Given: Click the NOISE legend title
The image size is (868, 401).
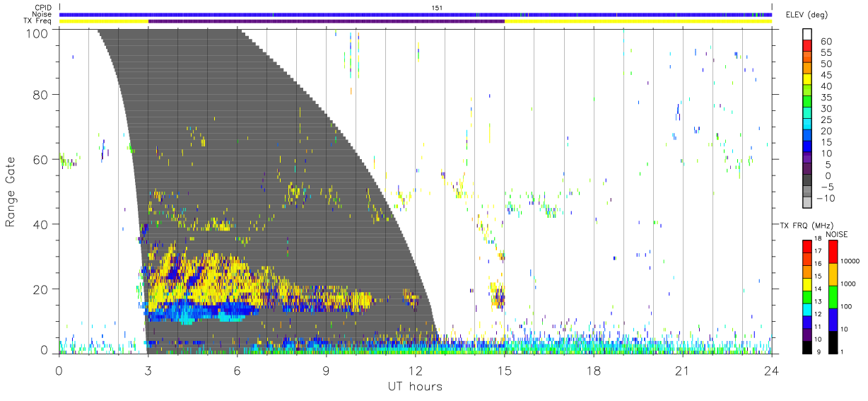Looking at the screenshot, I should pos(838,234).
